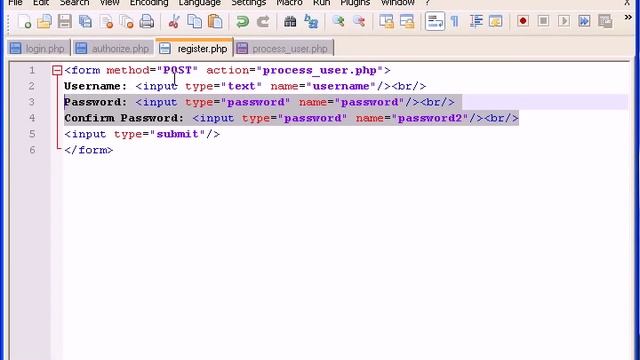Open the Edit menu
The image size is (640, 360).
coord(41,3)
